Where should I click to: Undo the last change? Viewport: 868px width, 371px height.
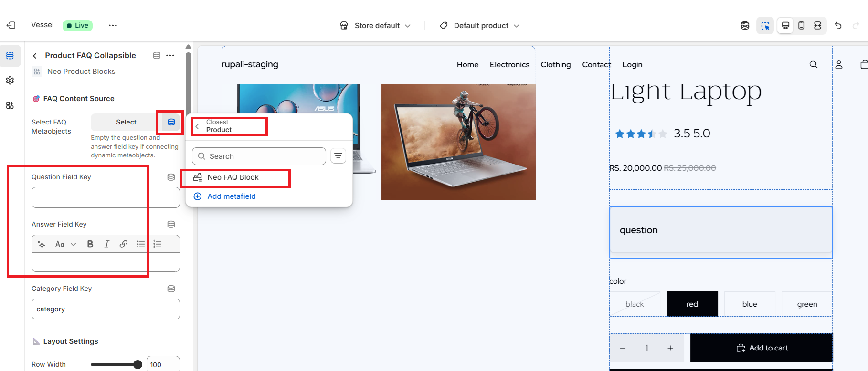click(x=838, y=26)
